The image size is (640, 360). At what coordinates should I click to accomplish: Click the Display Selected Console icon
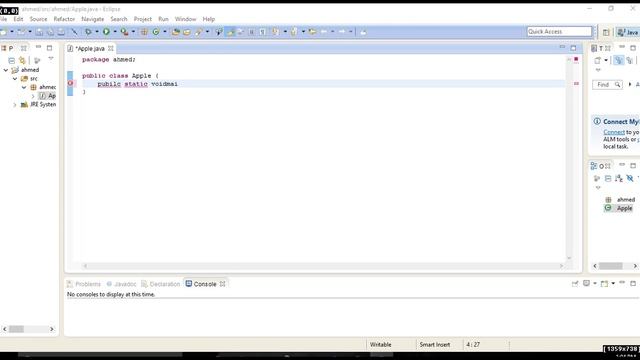coord(587,283)
